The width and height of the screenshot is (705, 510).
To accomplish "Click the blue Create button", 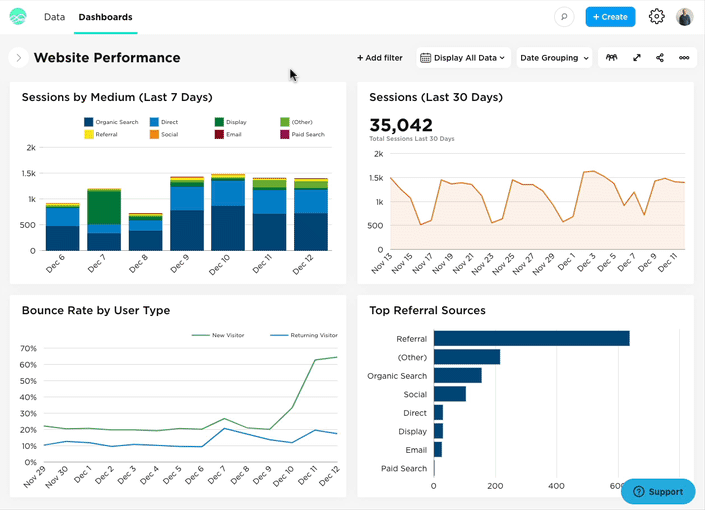I will pos(610,17).
